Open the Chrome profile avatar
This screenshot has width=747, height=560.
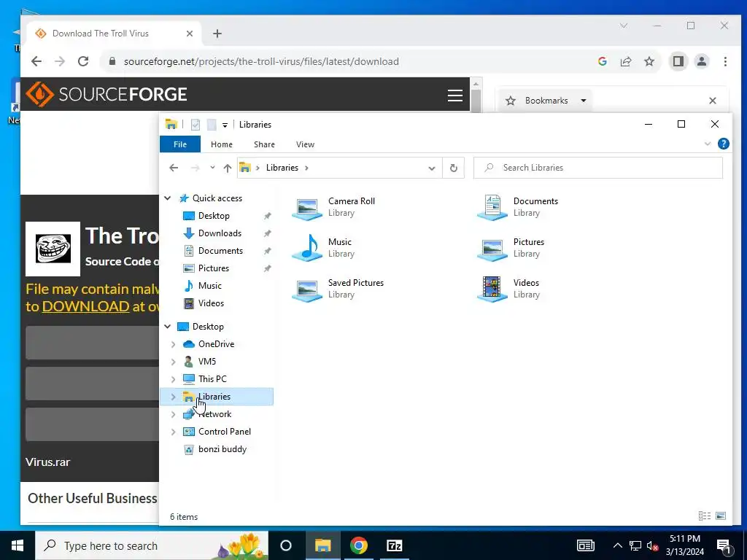702,61
